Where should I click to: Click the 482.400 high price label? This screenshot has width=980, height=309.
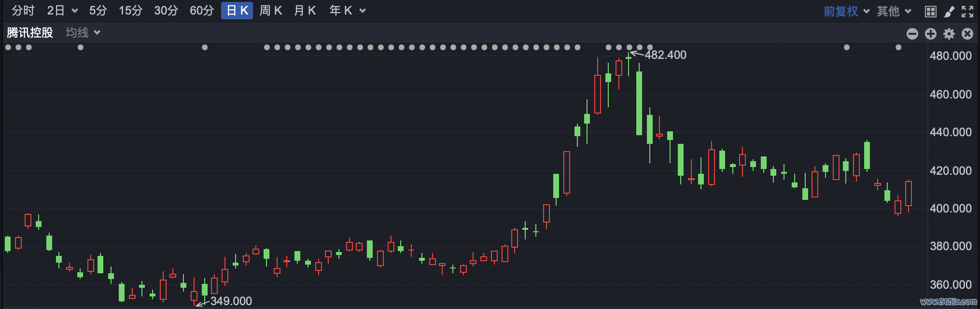665,55
